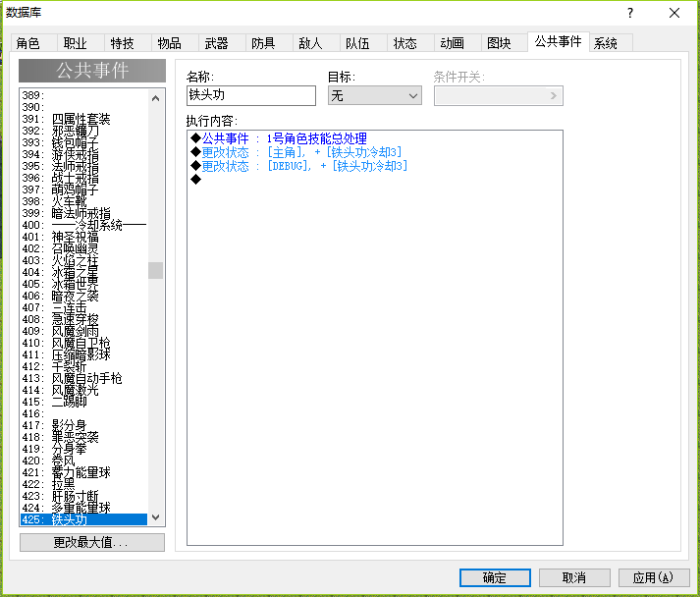The height and width of the screenshot is (597, 700).
Task: Select list entry 415: 二踢脚
Action: pyautogui.click(x=83, y=402)
